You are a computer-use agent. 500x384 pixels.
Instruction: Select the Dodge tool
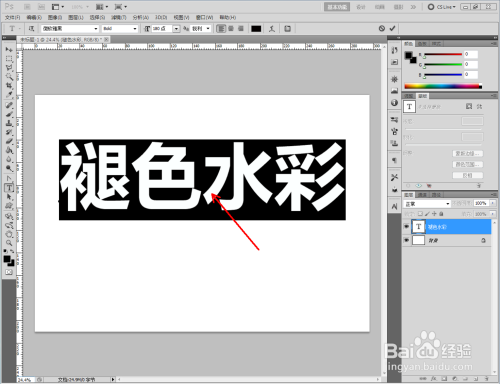(x=9, y=168)
